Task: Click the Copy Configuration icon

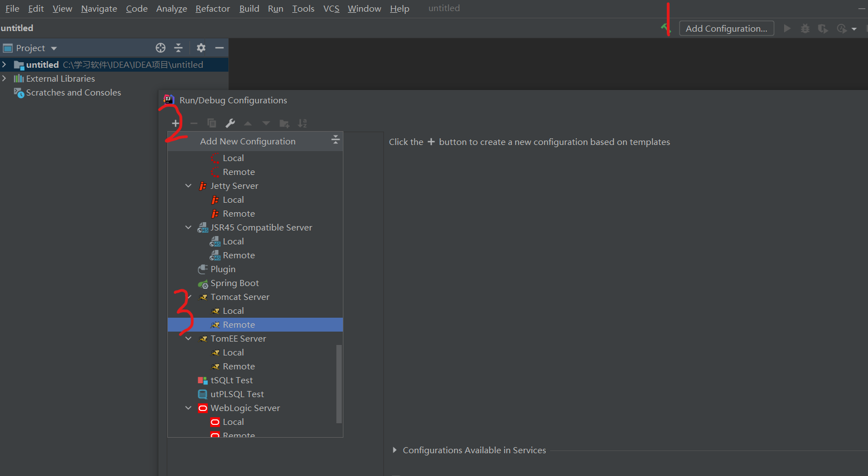Action: pyautogui.click(x=212, y=123)
